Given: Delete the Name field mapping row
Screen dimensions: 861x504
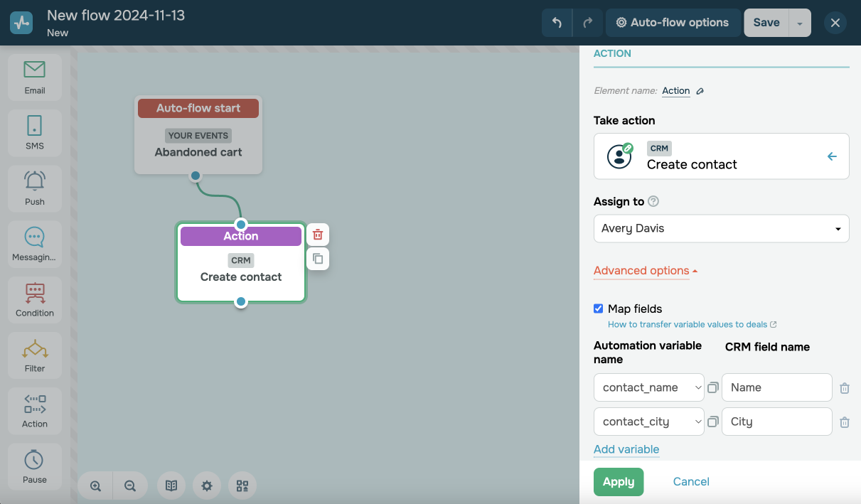Looking at the screenshot, I should [845, 388].
